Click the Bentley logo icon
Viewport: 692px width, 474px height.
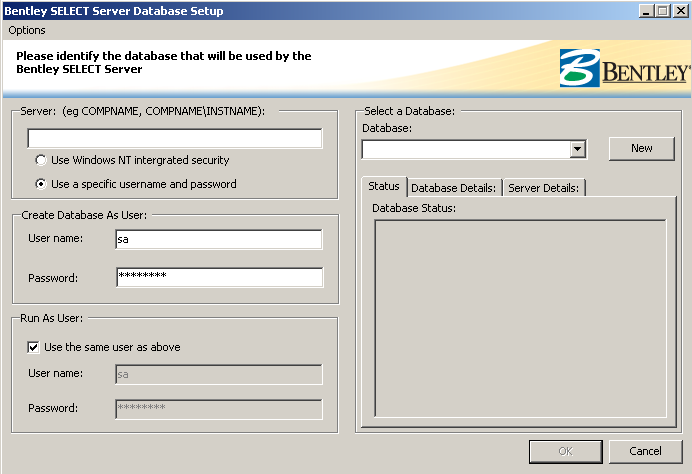pyautogui.click(x=580, y=68)
